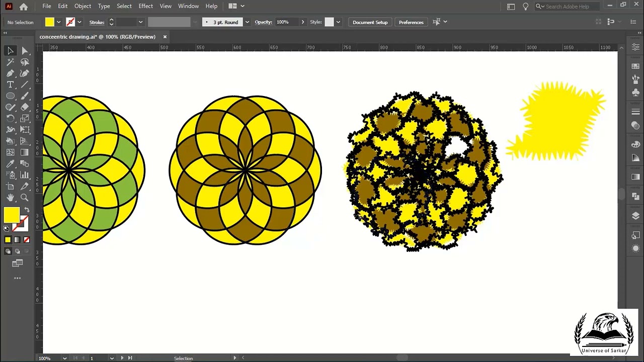Open Edit Toolbar three-dots button

point(18,278)
